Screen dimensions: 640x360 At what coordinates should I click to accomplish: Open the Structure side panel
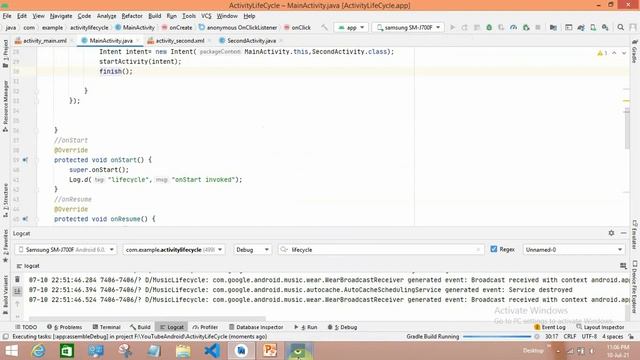point(5,200)
